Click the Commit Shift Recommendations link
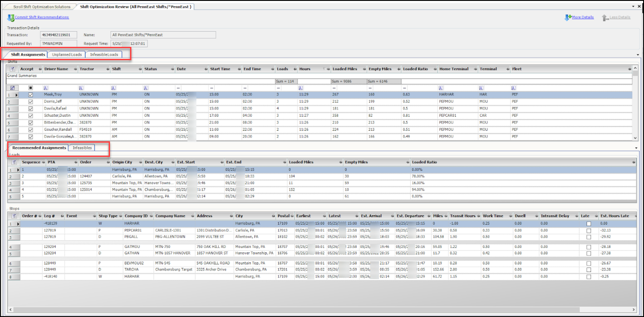Image resolution: width=644 pixels, height=317 pixels. coord(42,17)
